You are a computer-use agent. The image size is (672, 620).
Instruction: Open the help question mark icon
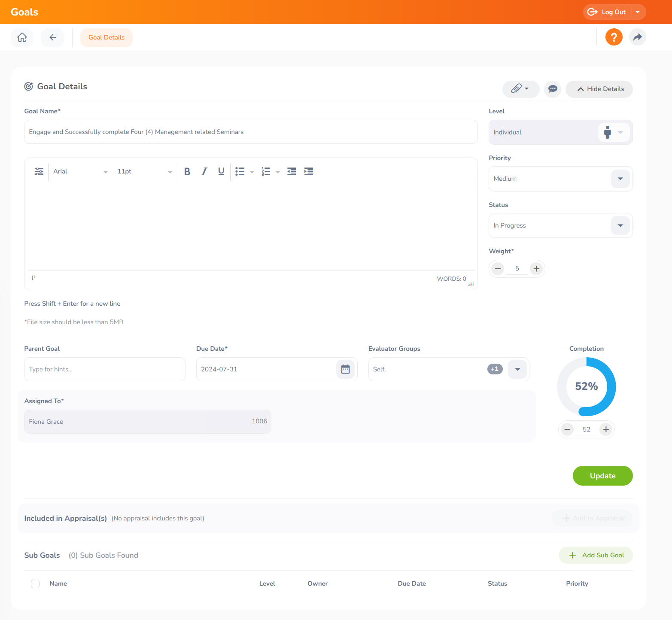pos(614,37)
